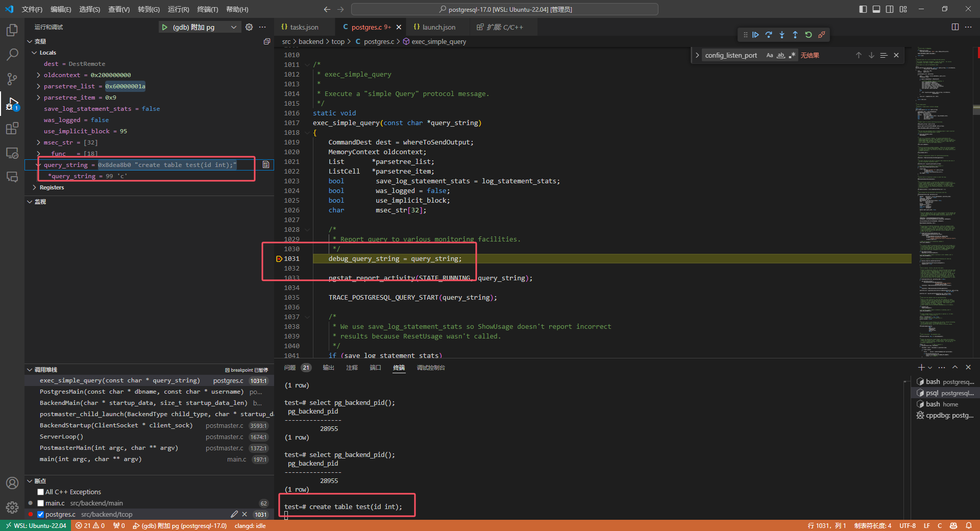
Task: Disable the postgres.c breakpoint checkbox
Action: pos(40,515)
